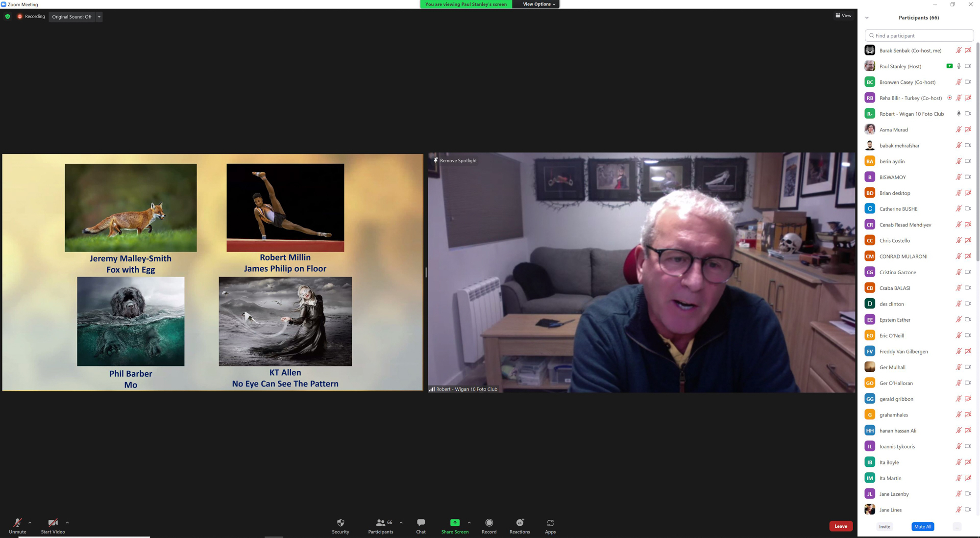Click the signal strength icon on Robert's video
Image resolution: width=980 pixels, height=538 pixels.
point(432,389)
